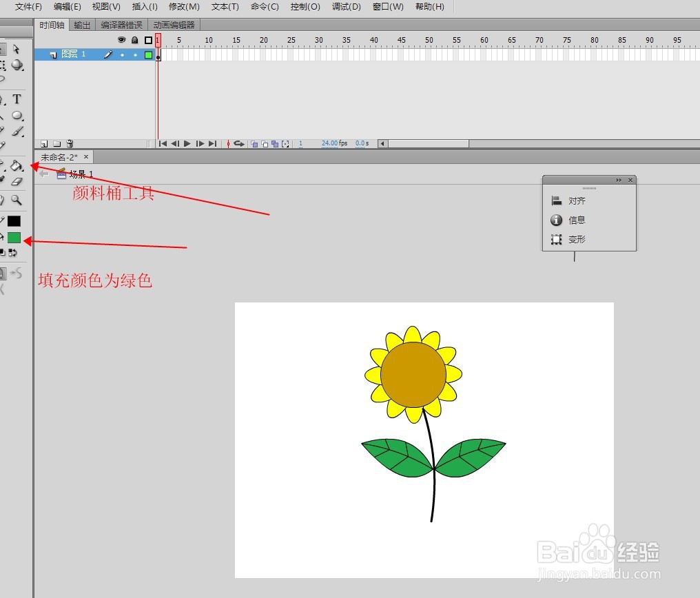
Task: Click the green fill color swatch
Action: click(x=14, y=237)
